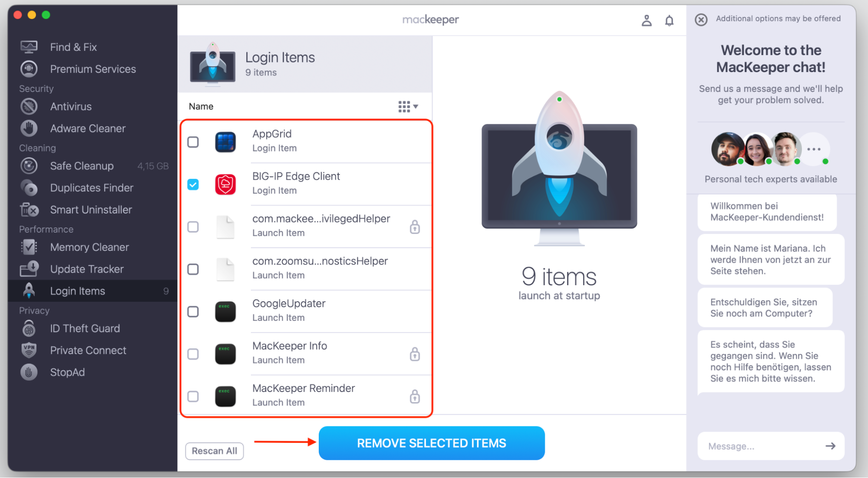Click the AppGrid app icon
Viewport: 868px width, 478px height.
(x=225, y=142)
